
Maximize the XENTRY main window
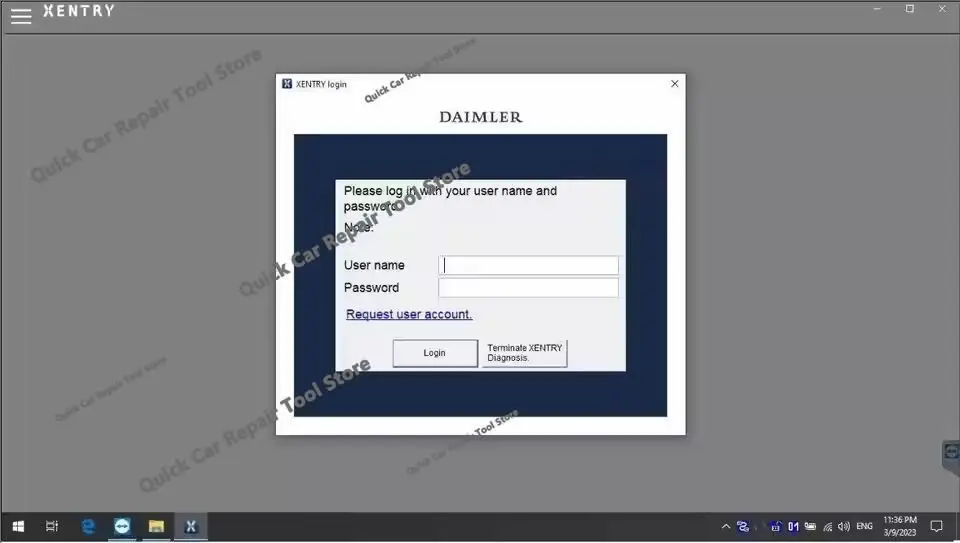[x=910, y=9]
